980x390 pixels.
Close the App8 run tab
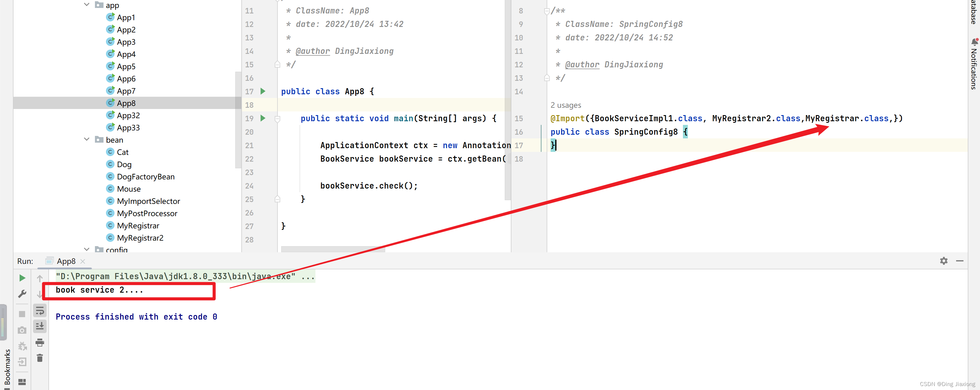click(x=83, y=261)
